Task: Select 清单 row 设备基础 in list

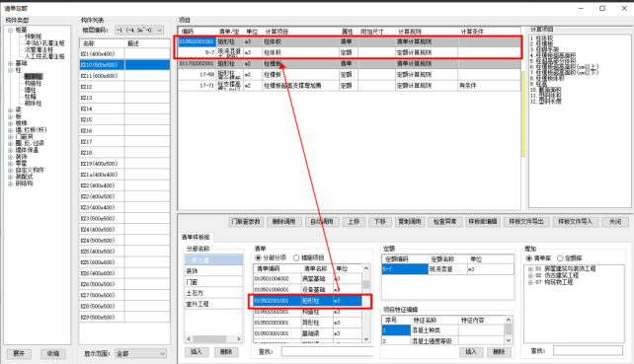Action: click(x=308, y=290)
